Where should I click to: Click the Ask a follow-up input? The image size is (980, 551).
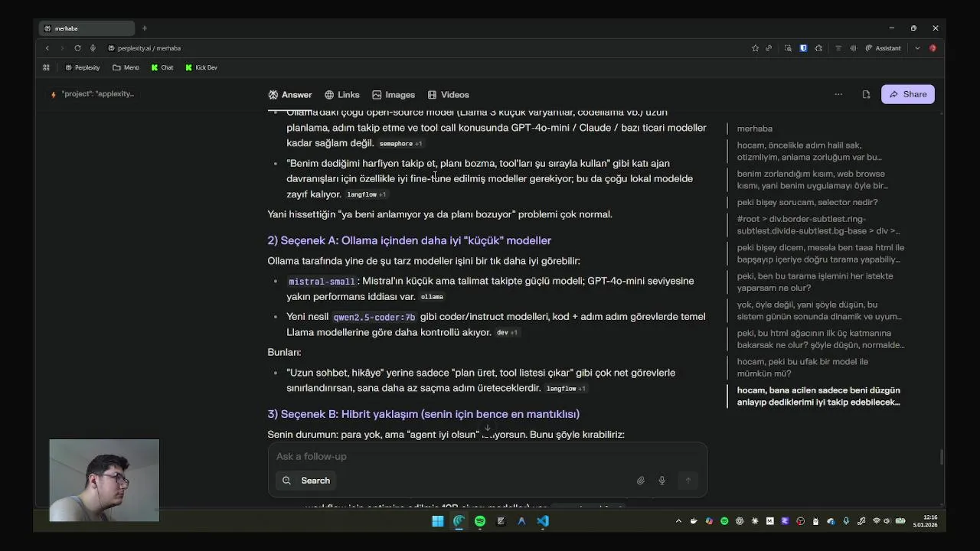point(487,456)
